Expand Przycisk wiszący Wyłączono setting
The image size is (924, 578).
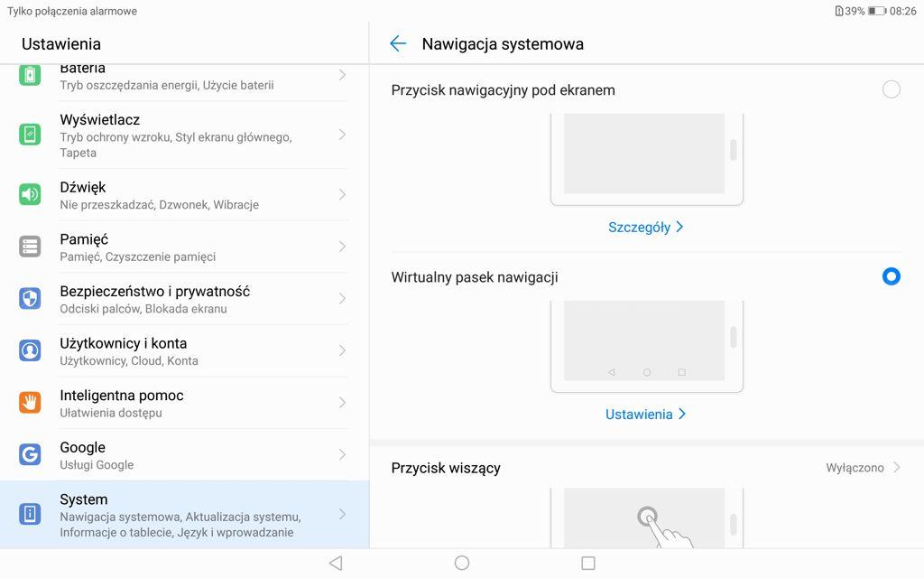863,468
